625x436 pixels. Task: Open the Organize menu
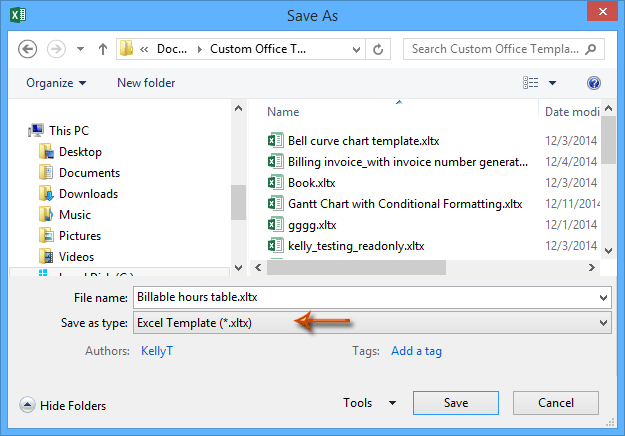pyautogui.click(x=56, y=83)
